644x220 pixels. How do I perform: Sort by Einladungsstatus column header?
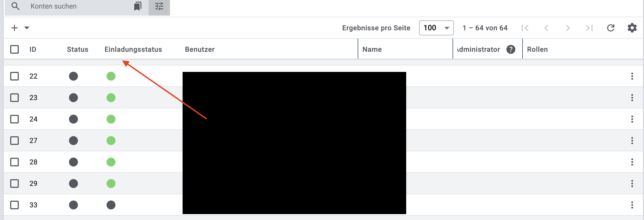[133, 49]
